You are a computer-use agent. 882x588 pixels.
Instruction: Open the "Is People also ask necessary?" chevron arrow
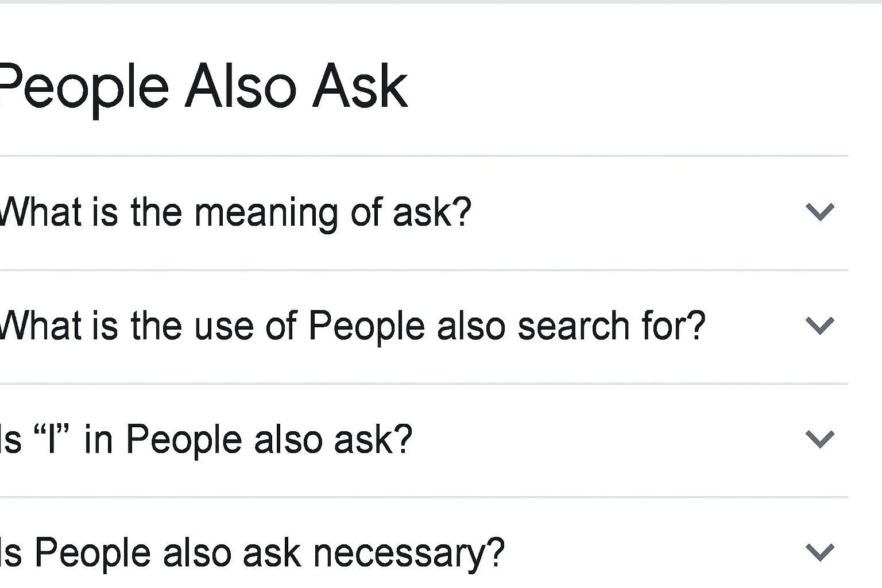(x=819, y=552)
